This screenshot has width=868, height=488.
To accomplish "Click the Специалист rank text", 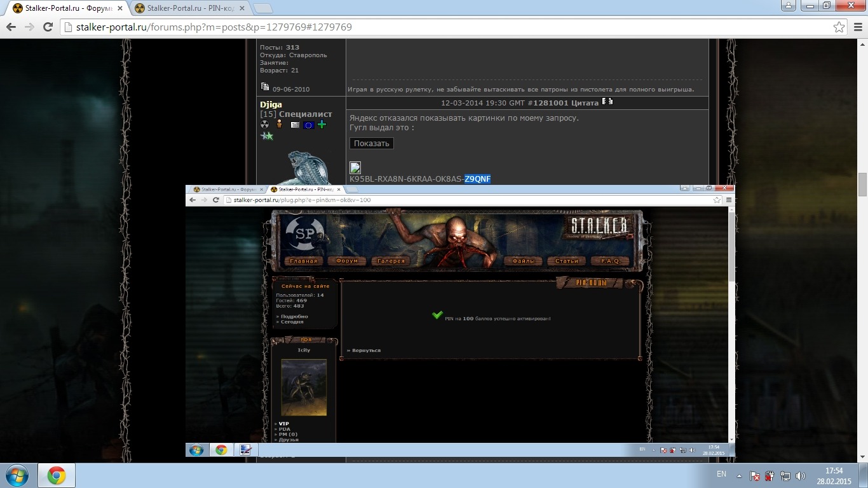I will point(306,114).
